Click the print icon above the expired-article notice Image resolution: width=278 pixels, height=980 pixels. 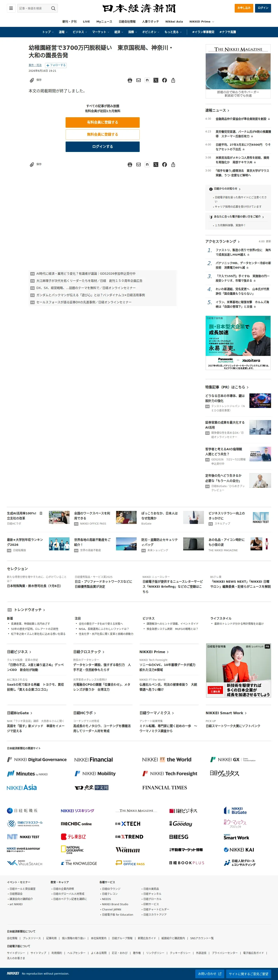click(130, 80)
